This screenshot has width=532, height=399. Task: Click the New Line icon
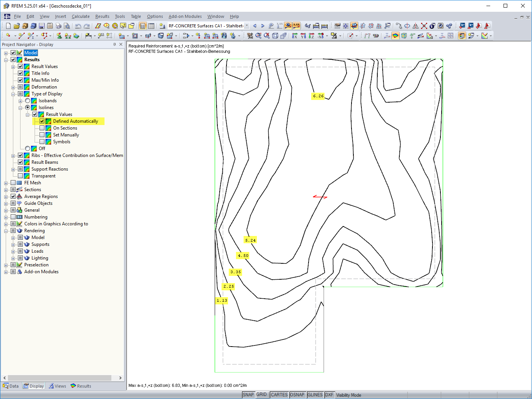[x=21, y=36]
